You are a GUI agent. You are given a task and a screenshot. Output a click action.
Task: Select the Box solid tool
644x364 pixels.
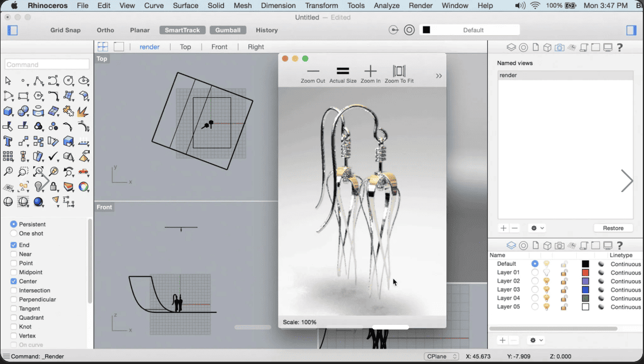click(x=8, y=111)
